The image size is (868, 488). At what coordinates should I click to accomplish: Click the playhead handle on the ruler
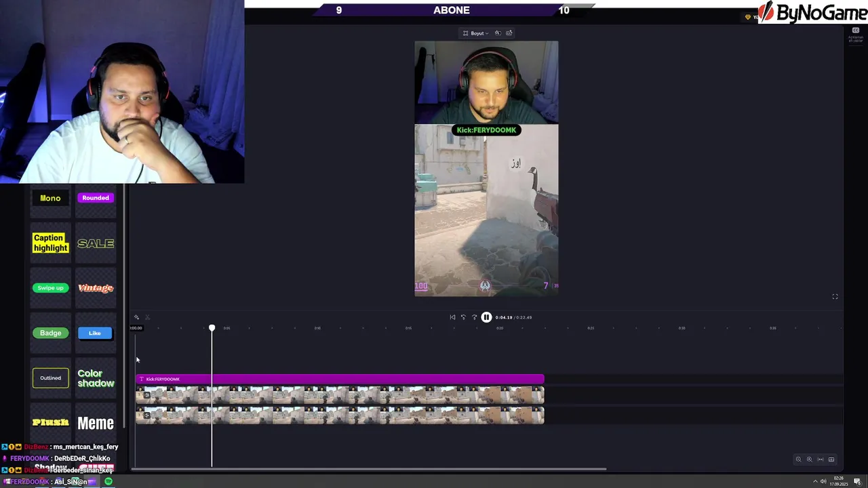point(212,328)
